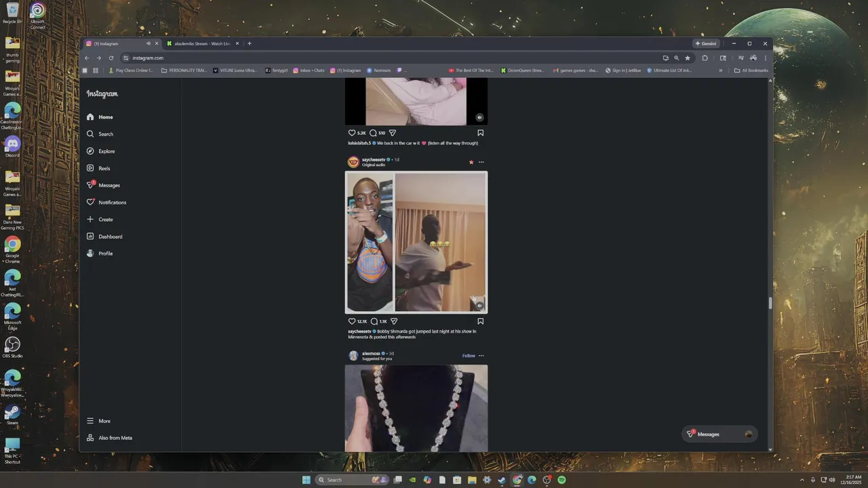
Task: Show hidden system tray icons
Action: point(802,480)
